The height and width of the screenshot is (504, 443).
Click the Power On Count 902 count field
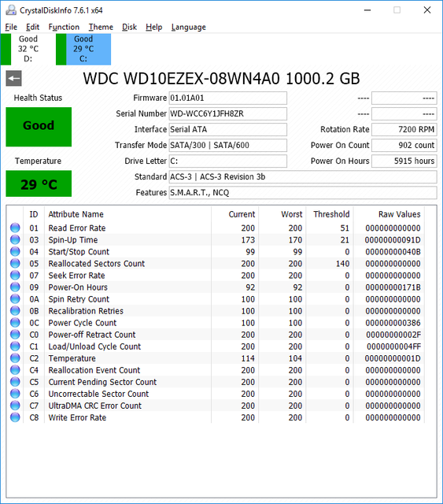click(404, 145)
